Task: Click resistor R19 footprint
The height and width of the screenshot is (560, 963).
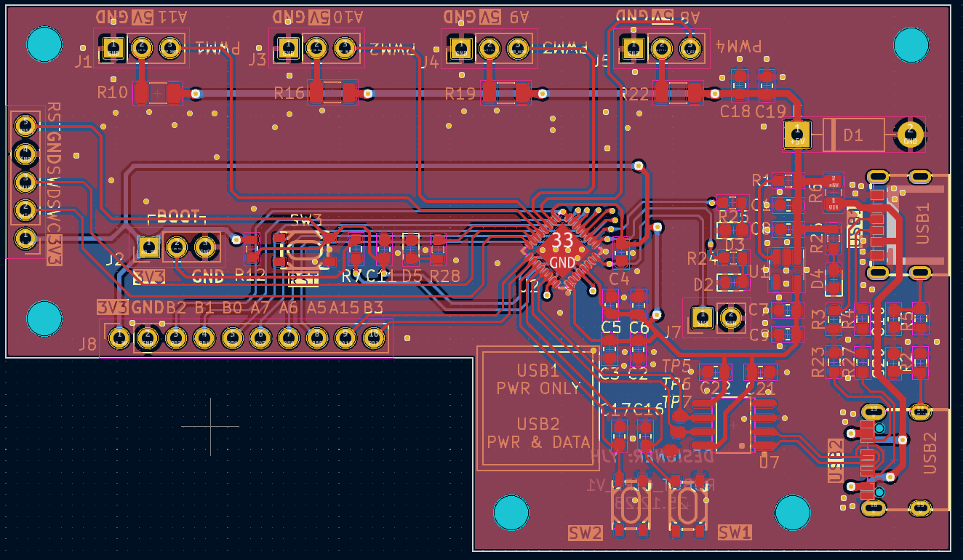Action: click(506, 93)
